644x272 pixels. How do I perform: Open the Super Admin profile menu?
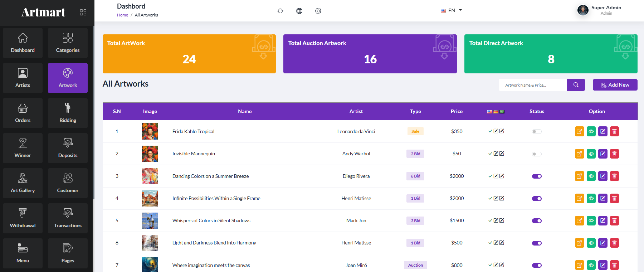(599, 10)
